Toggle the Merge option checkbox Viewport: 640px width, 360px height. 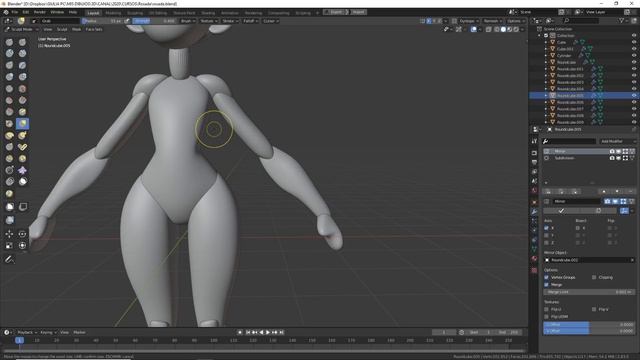(x=547, y=285)
